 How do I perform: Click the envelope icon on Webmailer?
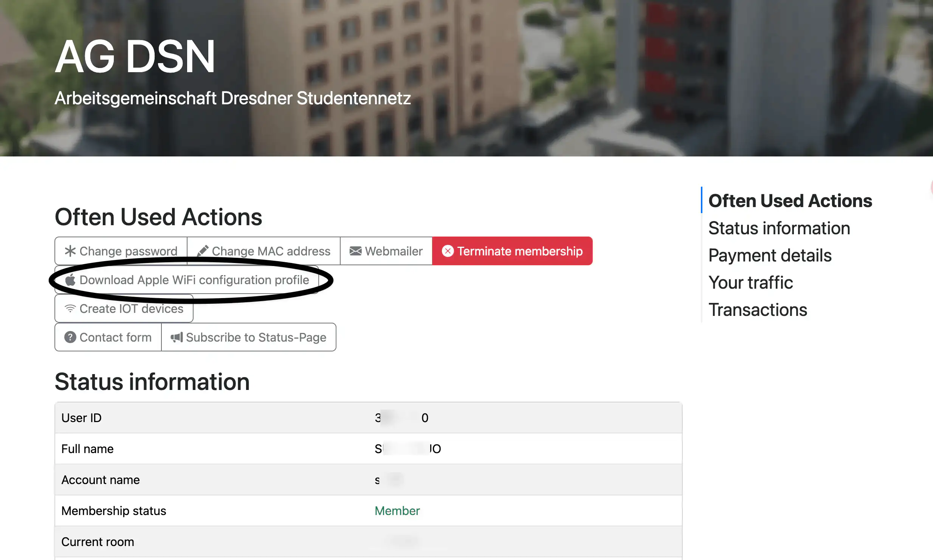pos(355,251)
